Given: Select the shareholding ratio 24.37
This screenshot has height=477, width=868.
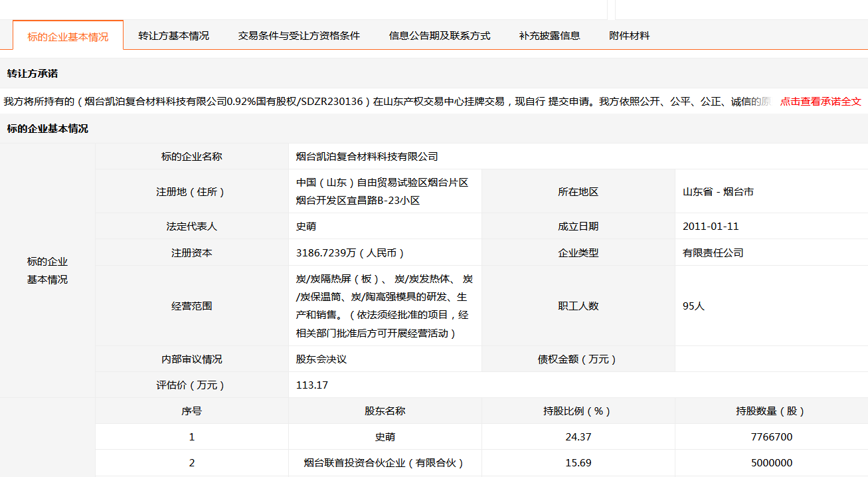Looking at the screenshot, I should (578, 437).
